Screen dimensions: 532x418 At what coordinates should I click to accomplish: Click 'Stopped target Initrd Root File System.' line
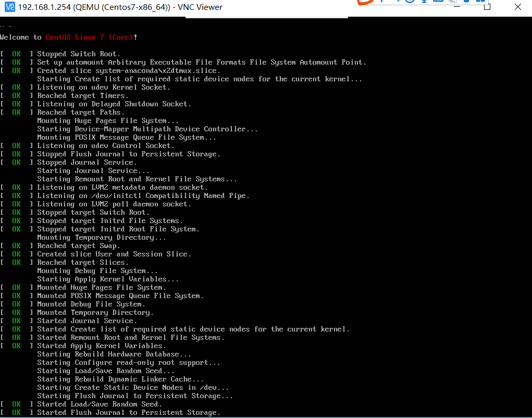click(x=118, y=229)
